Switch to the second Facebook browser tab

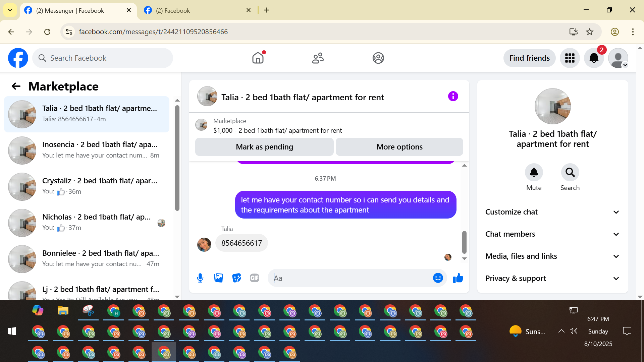point(196,10)
